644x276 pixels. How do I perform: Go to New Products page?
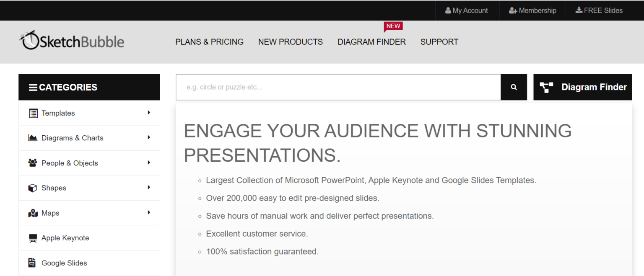pyautogui.click(x=290, y=42)
